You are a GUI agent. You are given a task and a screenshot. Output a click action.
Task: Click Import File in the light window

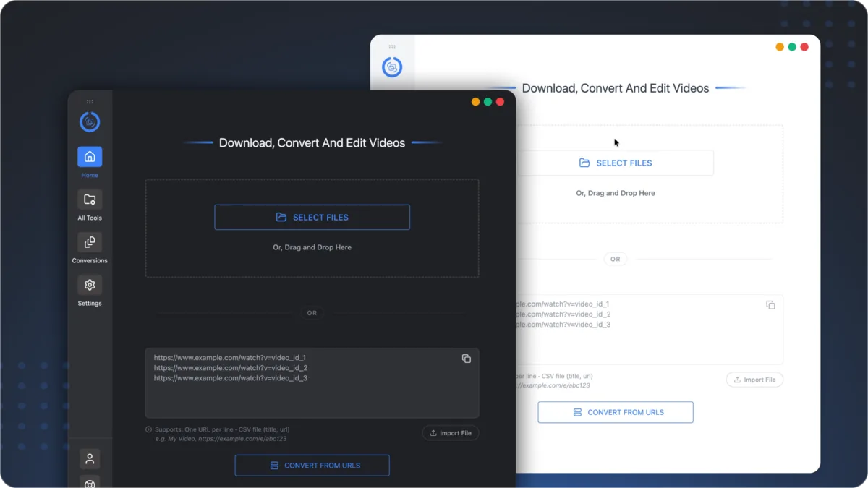tap(754, 380)
